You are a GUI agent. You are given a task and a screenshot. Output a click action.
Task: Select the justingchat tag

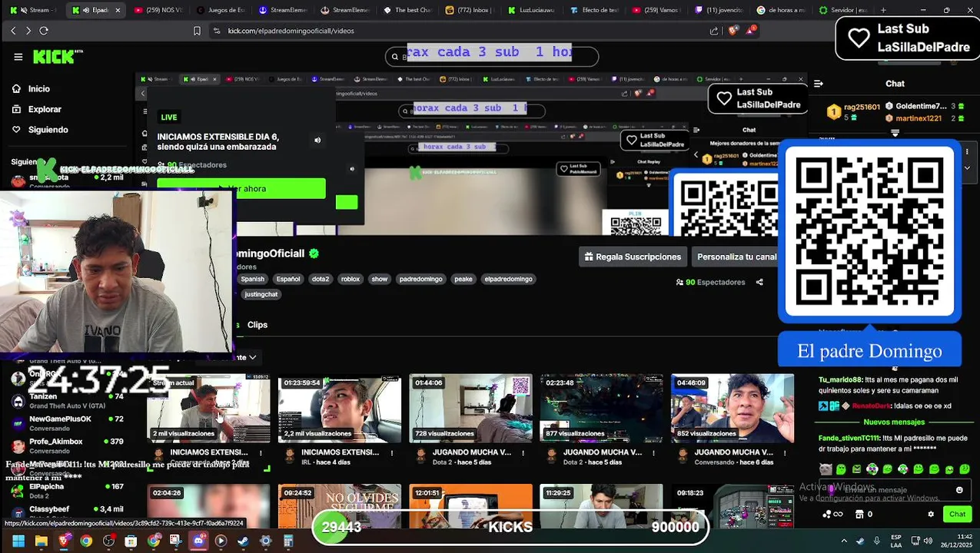(x=261, y=294)
